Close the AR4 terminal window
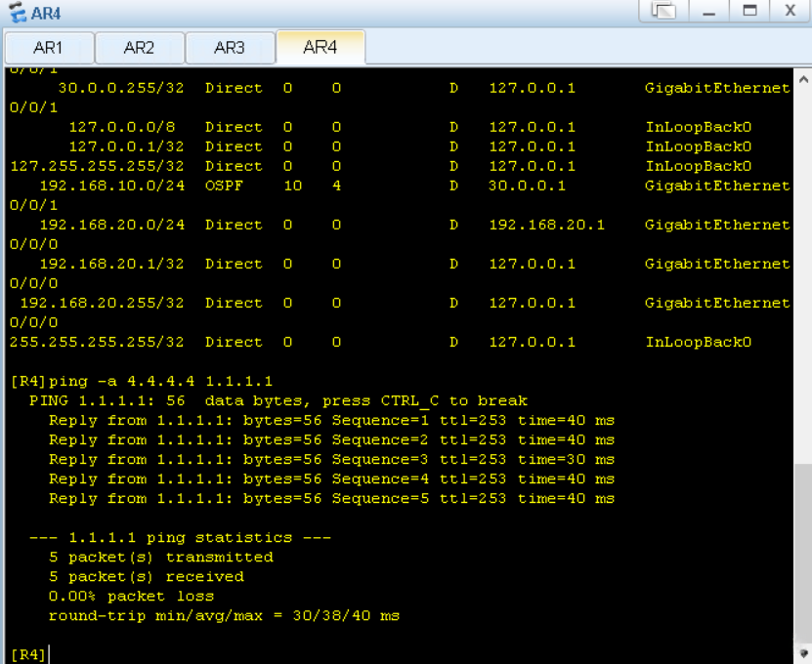Image resolution: width=812 pixels, height=664 pixels. pyautogui.click(x=791, y=11)
